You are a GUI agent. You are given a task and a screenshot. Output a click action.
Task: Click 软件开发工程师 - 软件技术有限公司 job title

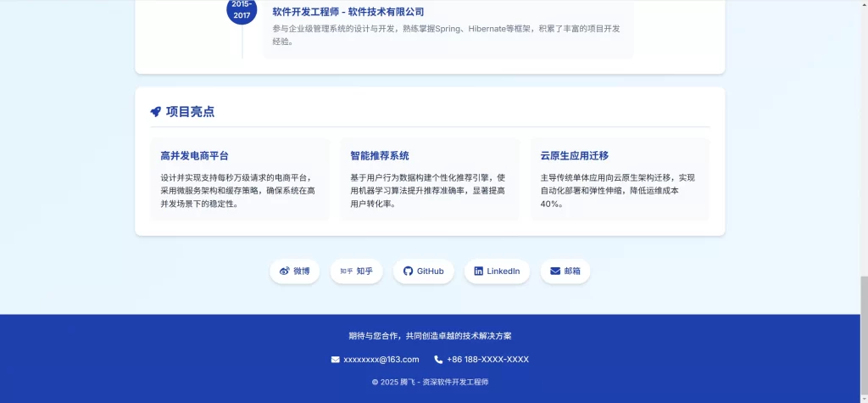click(348, 12)
